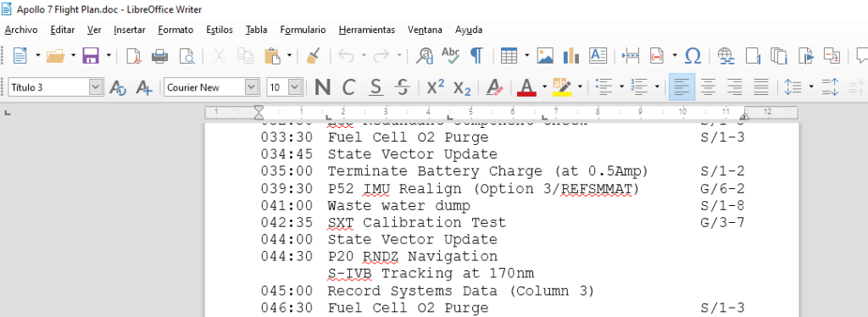The width and height of the screenshot is (868, 317).
Task: Toggle formatting marks pilcrow
Action: 476,55
